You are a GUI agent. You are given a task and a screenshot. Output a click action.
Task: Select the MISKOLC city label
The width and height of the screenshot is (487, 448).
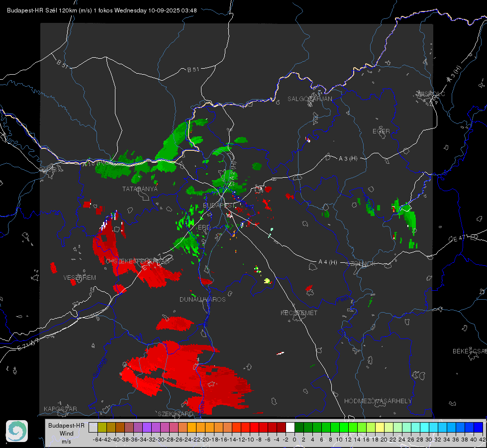(x=431, y=94)
